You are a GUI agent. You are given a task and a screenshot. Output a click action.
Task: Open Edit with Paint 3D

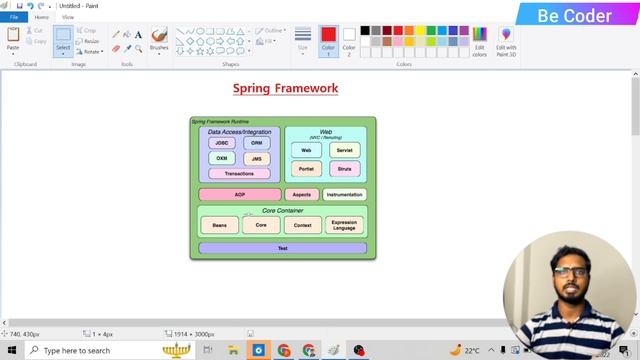pyautogui.click(x=506, y=42)
